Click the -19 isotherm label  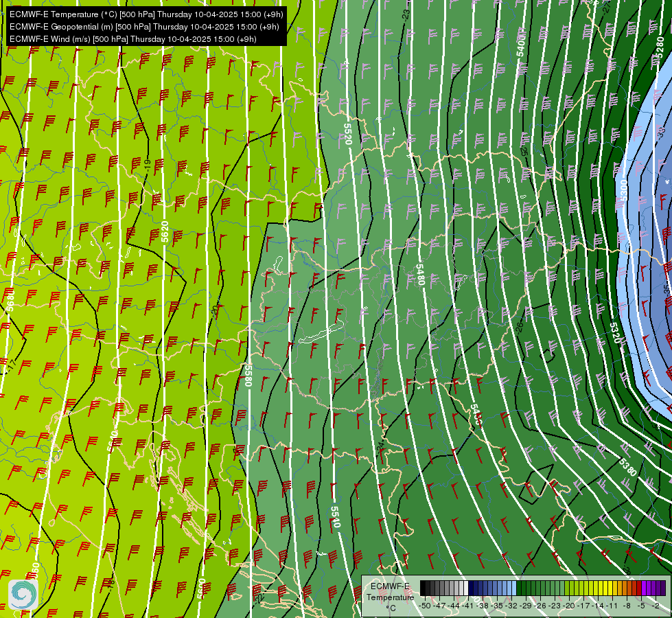point(147,165)
